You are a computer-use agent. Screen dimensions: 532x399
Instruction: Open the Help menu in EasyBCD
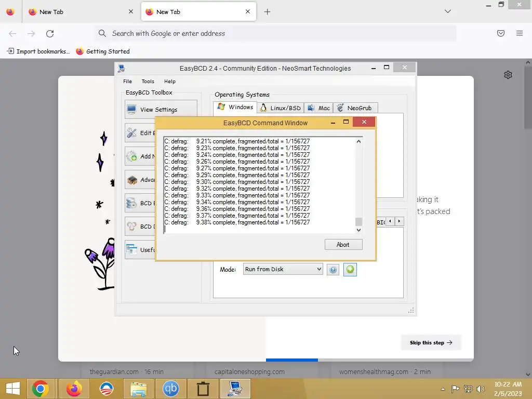tap(170, 82)
